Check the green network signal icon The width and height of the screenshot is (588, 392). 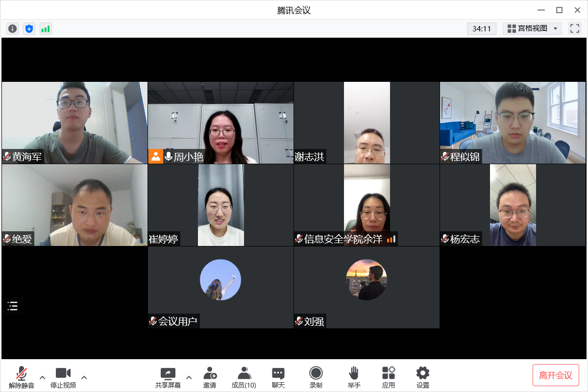point(46,28)
